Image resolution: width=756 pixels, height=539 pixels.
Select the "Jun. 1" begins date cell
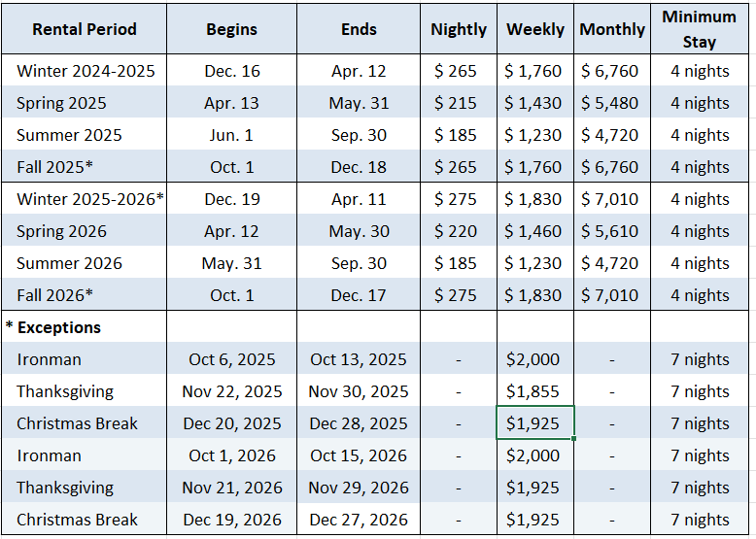tap(232, 135)
